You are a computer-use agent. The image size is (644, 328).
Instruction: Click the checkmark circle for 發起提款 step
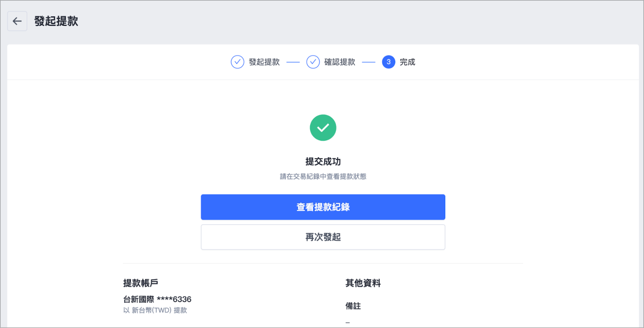click(237, 62)
